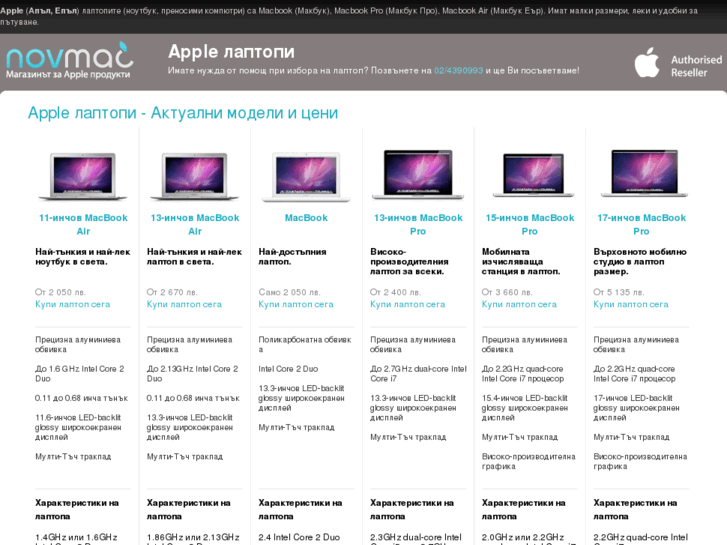Click 'Мобилната изчисляваща станция в лаптоп.' tagline

[x=521, y=262]
